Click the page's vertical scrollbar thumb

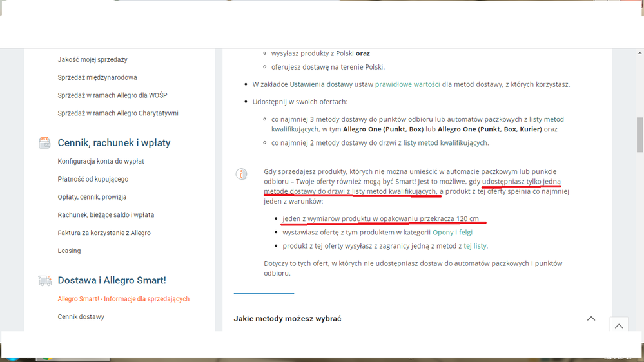(x=639, y=134)
